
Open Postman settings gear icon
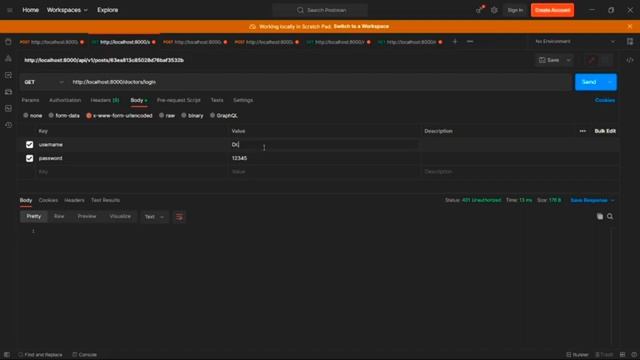point(494,10)
